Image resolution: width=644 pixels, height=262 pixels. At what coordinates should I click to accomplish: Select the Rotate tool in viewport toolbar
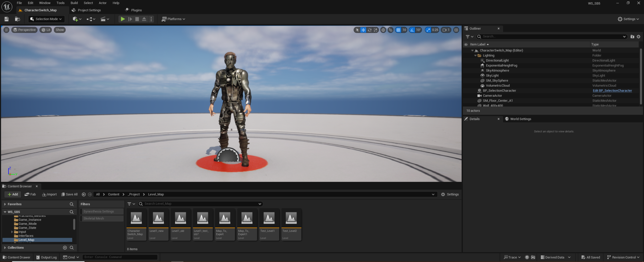tap(369, 30)
